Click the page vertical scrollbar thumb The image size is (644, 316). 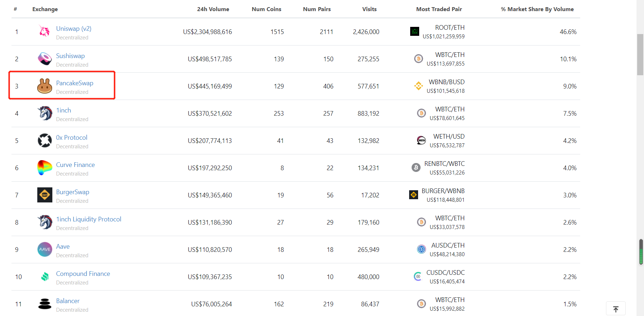point(640,54)
